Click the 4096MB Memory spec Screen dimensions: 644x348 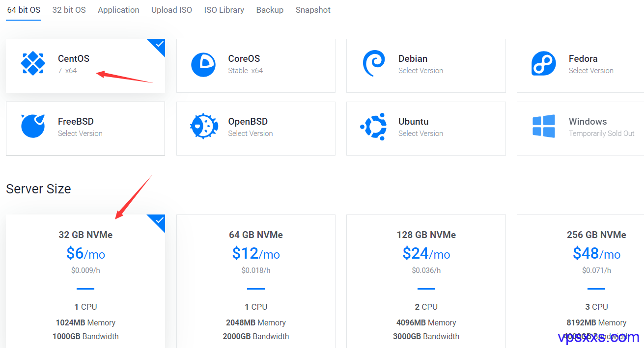(x=426, y=323)
